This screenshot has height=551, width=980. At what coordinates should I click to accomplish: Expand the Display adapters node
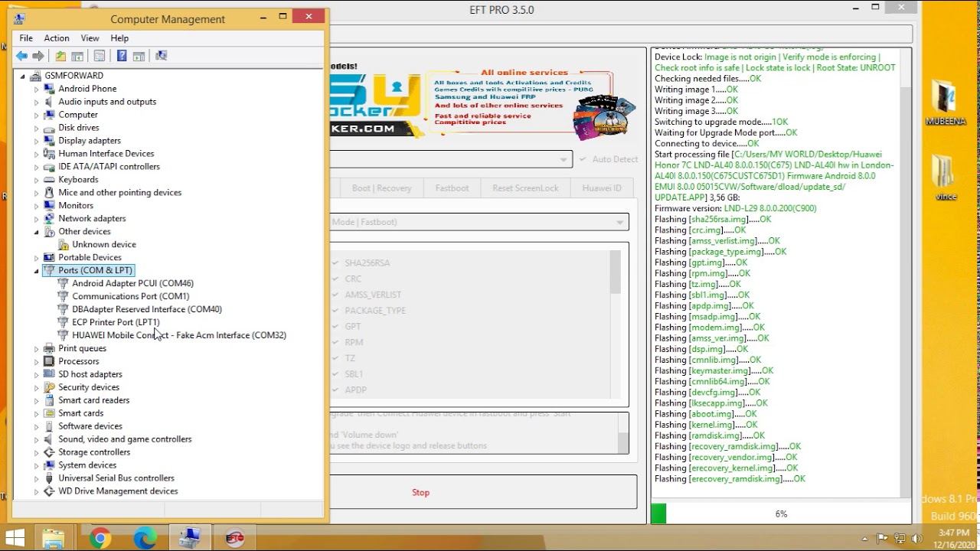click(36, 141)
